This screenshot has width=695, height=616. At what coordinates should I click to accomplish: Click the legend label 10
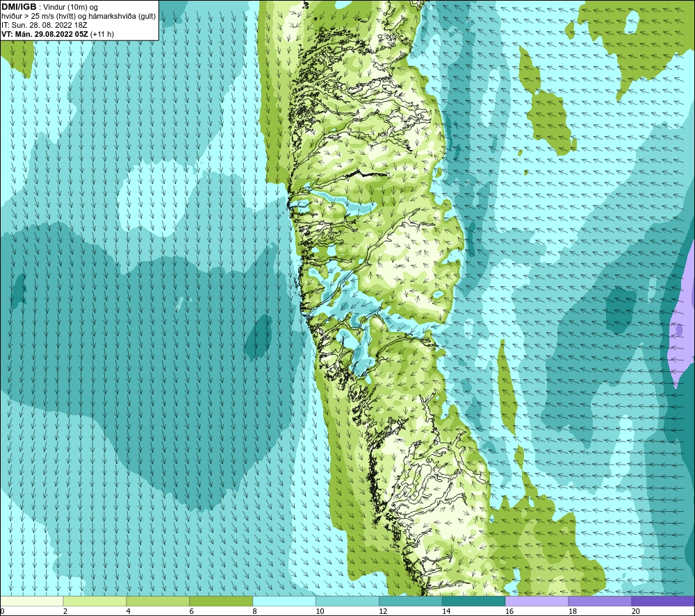click(320, 611)
